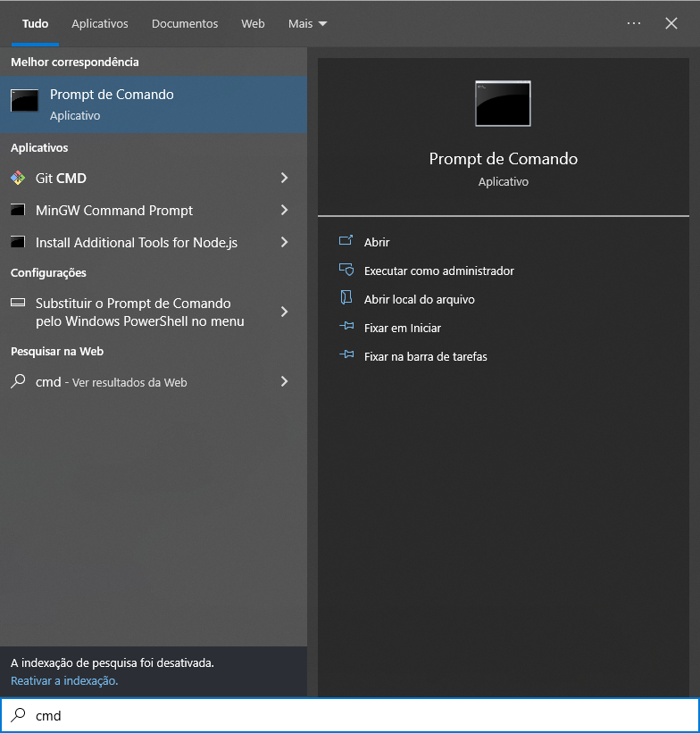The height and width of the screenshot is (733, 700).
Task: Click the Git CMD app icon
Action: coord(18,178)
